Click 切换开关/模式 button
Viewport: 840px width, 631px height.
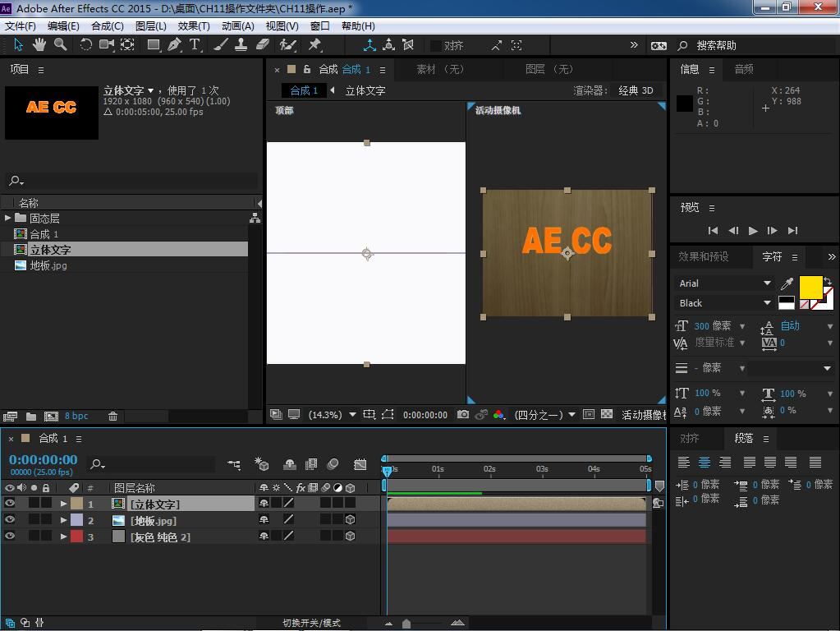[x=311, y=623]
